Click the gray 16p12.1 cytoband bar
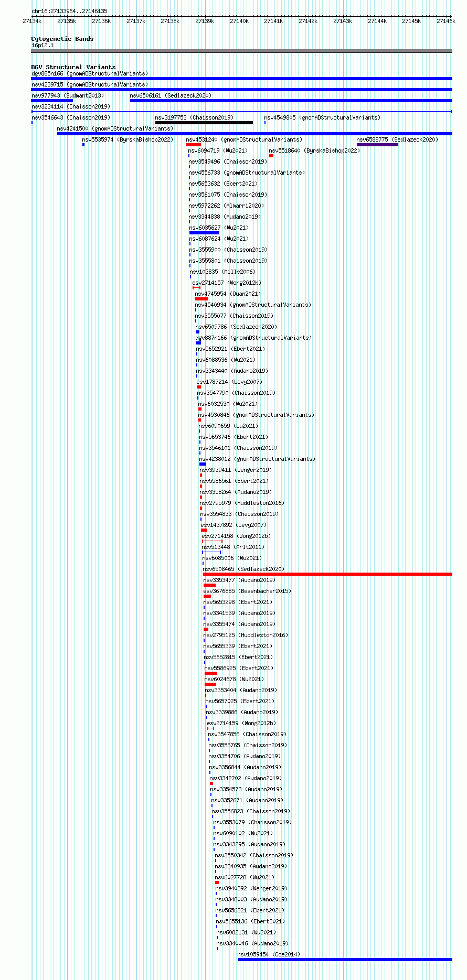The width and height of the screenshot is (467, 980). tap(242, 51)
